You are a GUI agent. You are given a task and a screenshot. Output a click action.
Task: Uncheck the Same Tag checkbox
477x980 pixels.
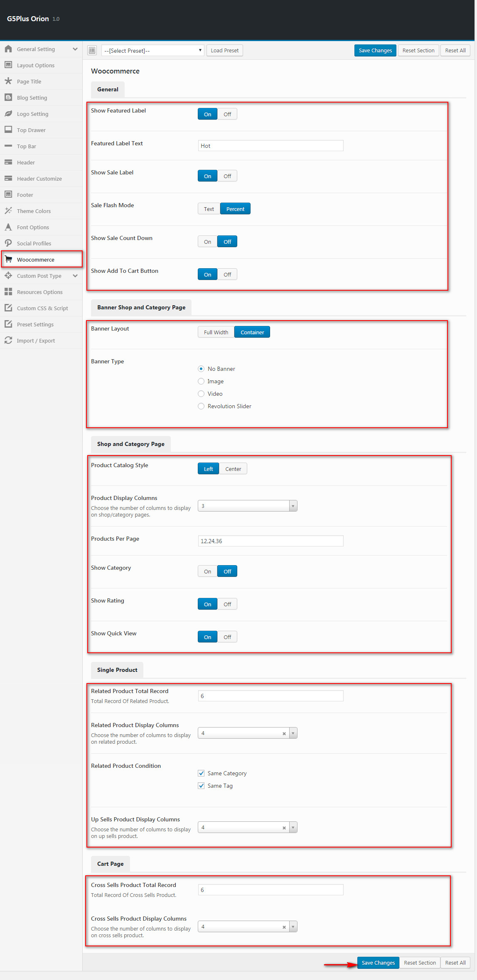[201, 786]
